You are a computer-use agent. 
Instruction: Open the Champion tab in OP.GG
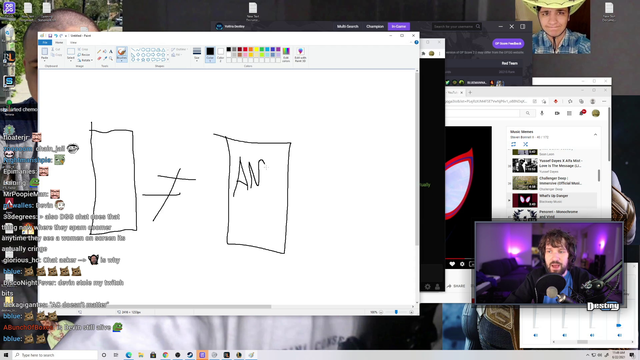tap(375, 27)
